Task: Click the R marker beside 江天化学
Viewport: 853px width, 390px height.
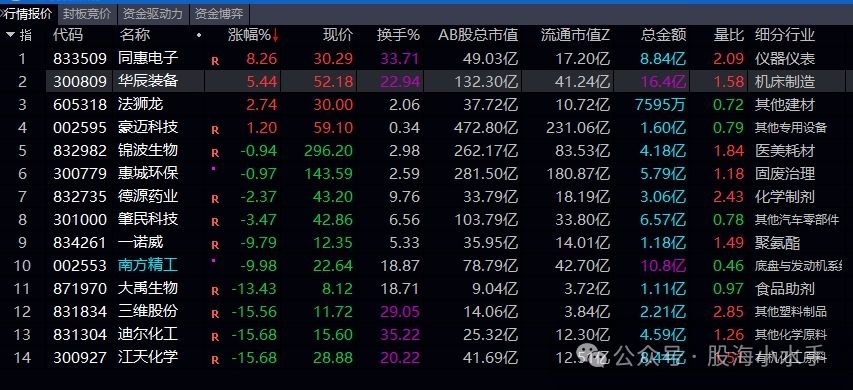Action: pos(215,360)
